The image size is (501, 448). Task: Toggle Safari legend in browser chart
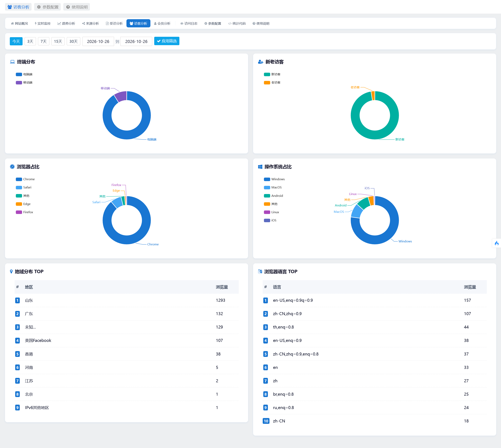click(x=24, y=187)
